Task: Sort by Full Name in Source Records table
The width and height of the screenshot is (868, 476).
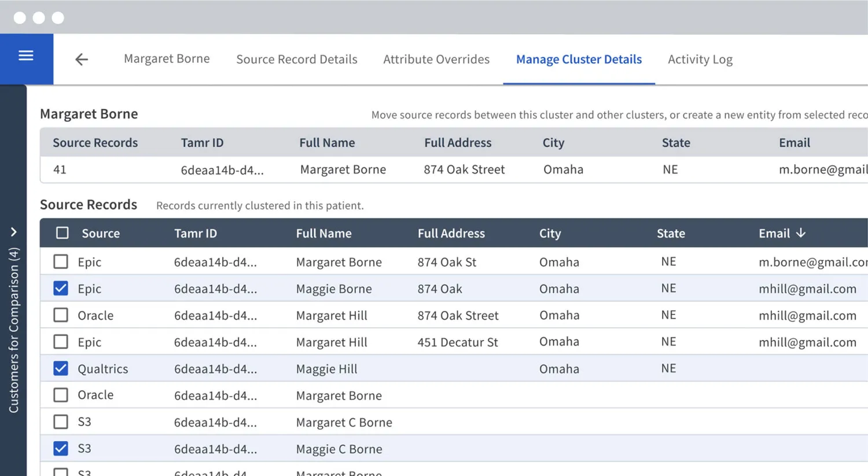Action: 323,233
